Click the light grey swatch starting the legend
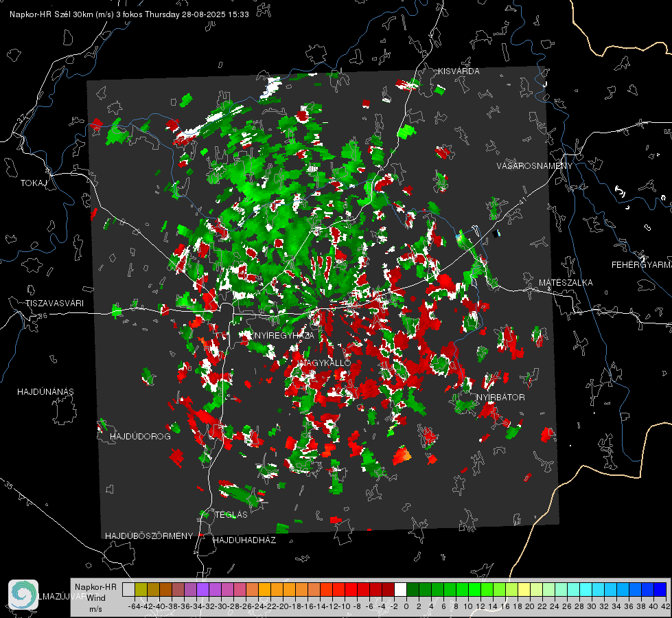The image size is (672, 618). click(128, 590)
